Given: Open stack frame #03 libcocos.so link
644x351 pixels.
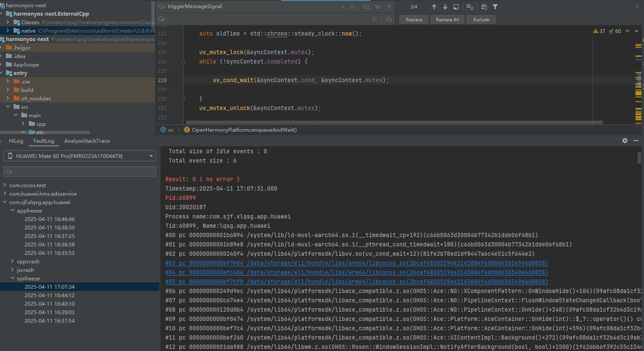Looking at the screenshot, I should click(x=356, y=263).
